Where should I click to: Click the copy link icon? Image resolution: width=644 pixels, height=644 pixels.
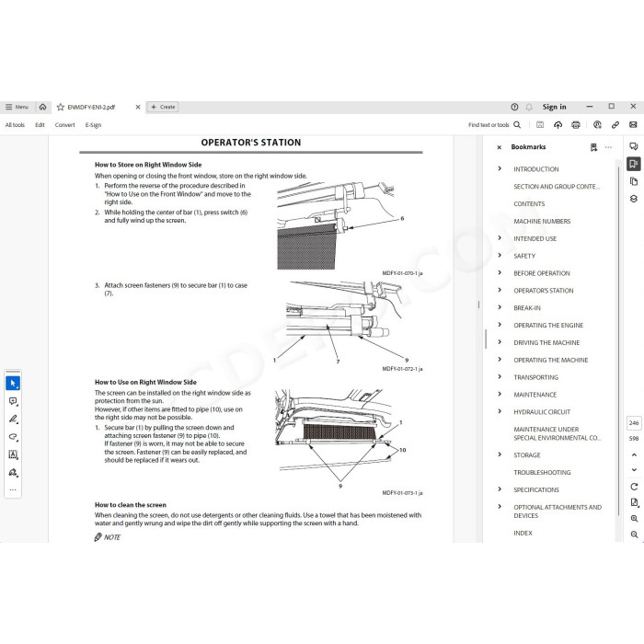point(615,125)
